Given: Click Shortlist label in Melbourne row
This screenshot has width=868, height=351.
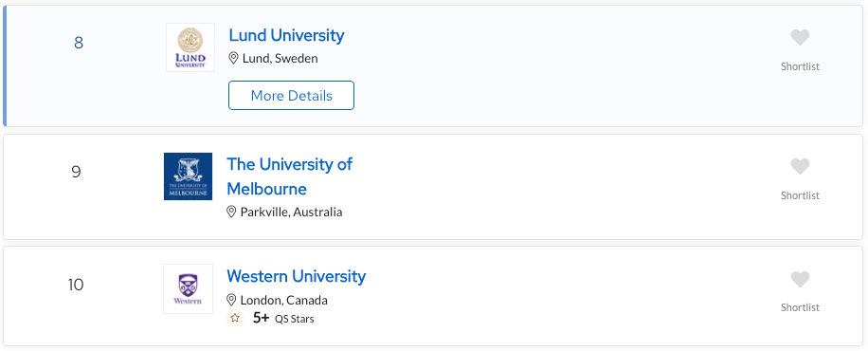Looking at the screenshot, I should (800, 195).
